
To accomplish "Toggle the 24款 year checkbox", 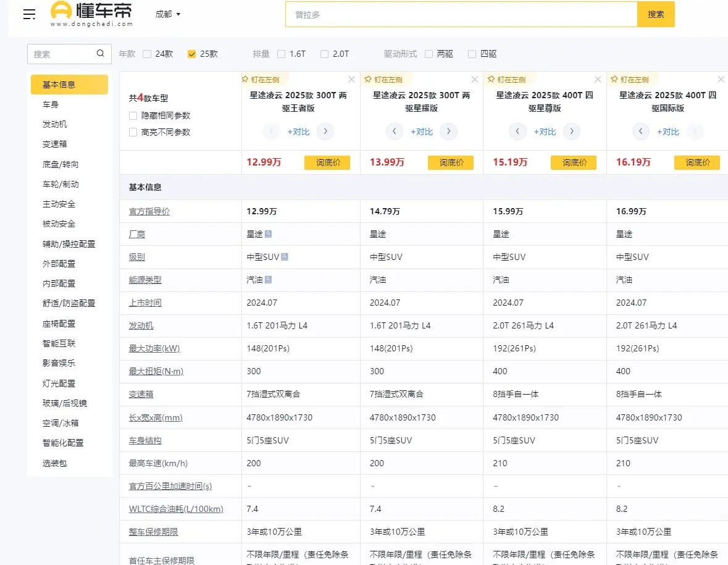I will pos(147,54).
